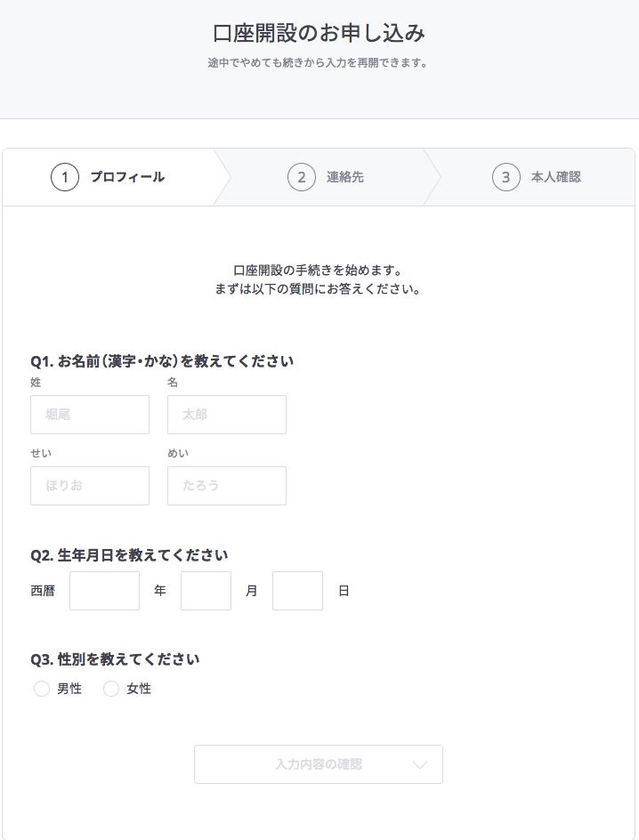639x840 pixels.
Task: Select the 男性 radio button
Action: click(42, 689)
